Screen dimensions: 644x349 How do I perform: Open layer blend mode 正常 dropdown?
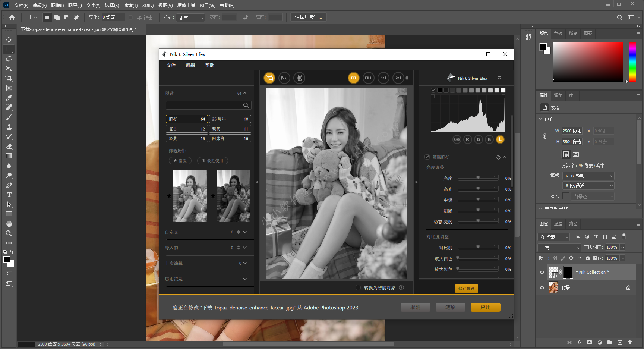pos(559,248)
